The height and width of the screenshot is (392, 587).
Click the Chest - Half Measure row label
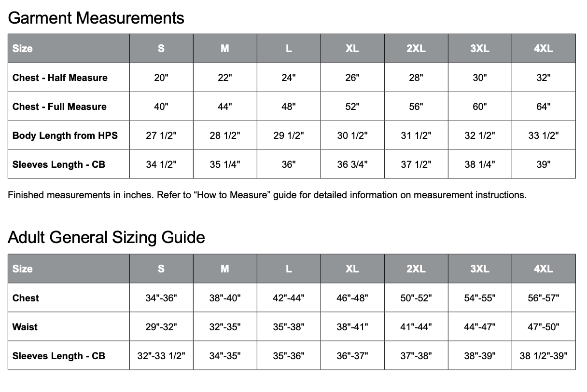point(60,78)
